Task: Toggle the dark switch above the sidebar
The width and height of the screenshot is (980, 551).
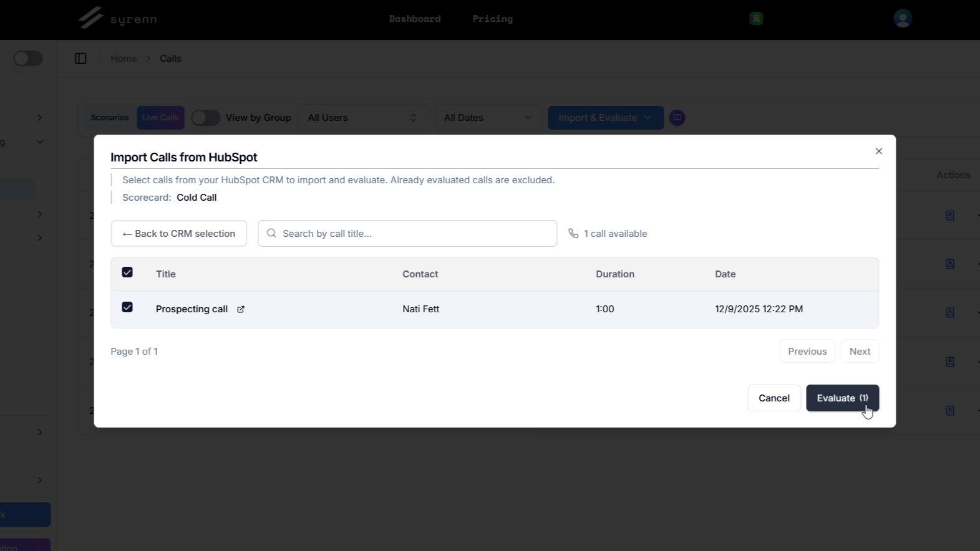Action: (x=28, y=58)
